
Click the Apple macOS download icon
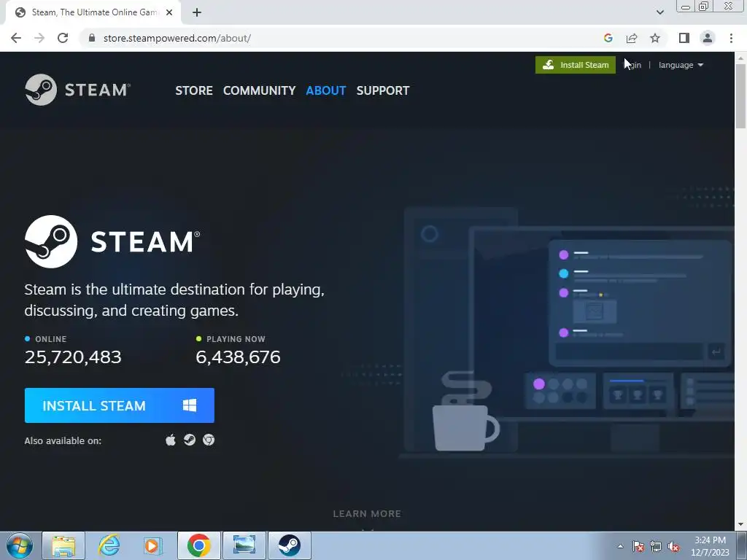tap(171, 440)
